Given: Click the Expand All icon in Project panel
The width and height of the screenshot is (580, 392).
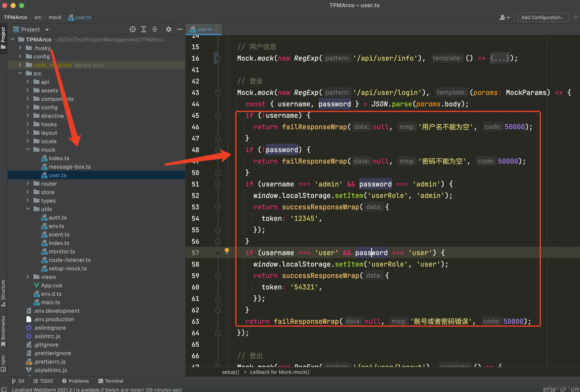Looking at the screenshot, I should pyautogui.click(x=144, y=29).
